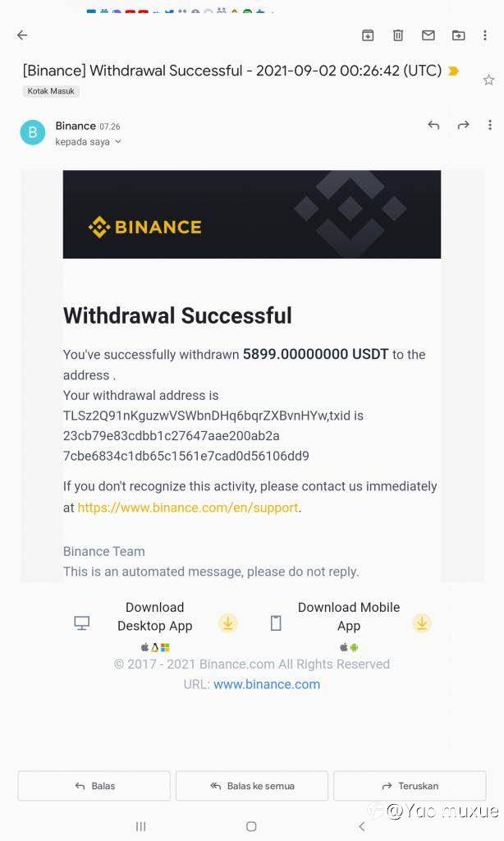Open the Binance support link
Image resolution: width=504 pixels, height=841 pixels.
188,508
